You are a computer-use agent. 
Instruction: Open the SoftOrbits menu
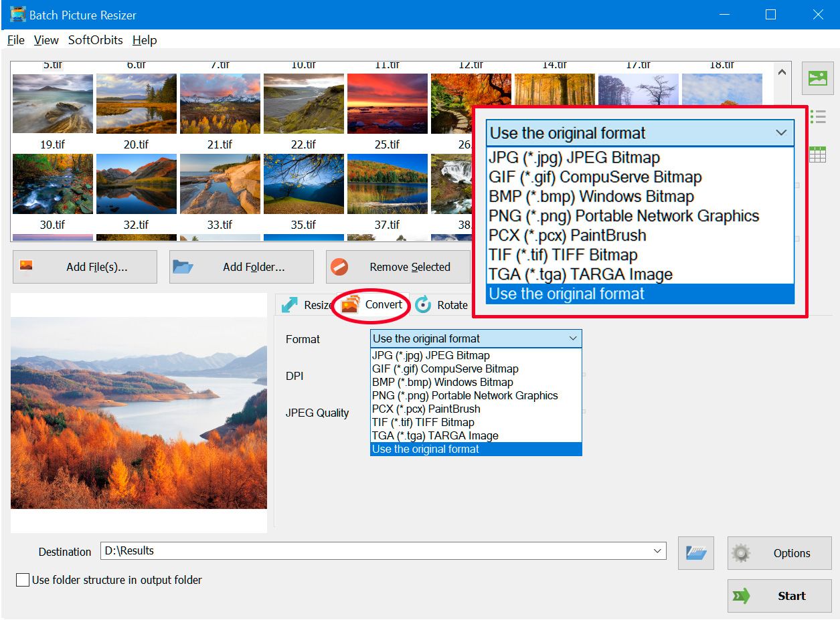pos(95,40)
